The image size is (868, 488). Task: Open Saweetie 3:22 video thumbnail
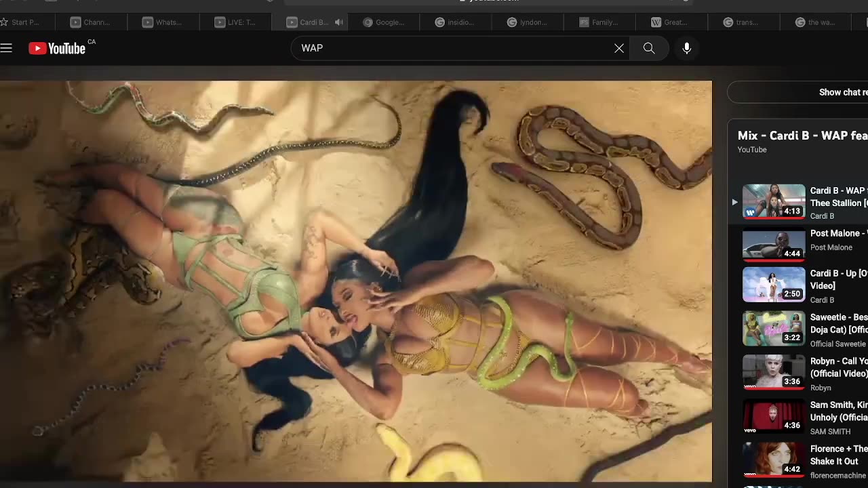point(774,328)
